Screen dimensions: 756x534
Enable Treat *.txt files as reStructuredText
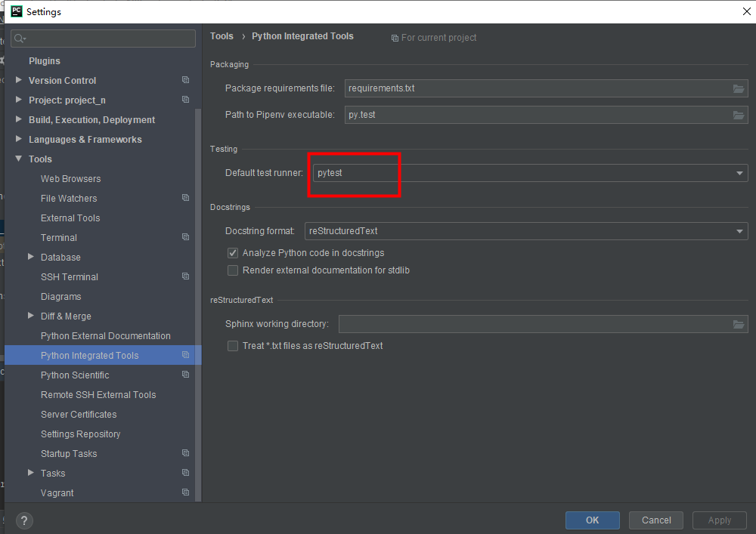tap(233, 346)
